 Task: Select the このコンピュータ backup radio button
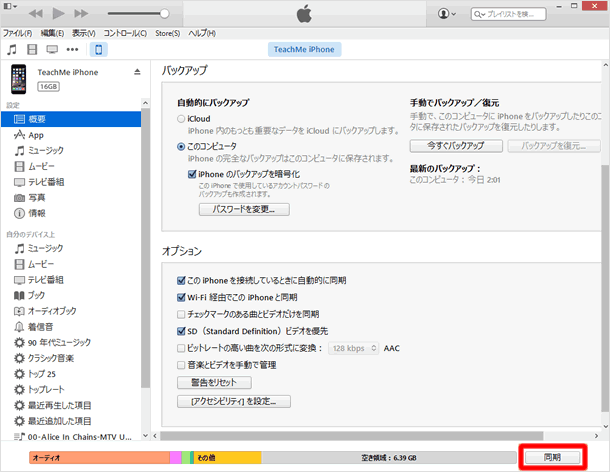(181, 147)
